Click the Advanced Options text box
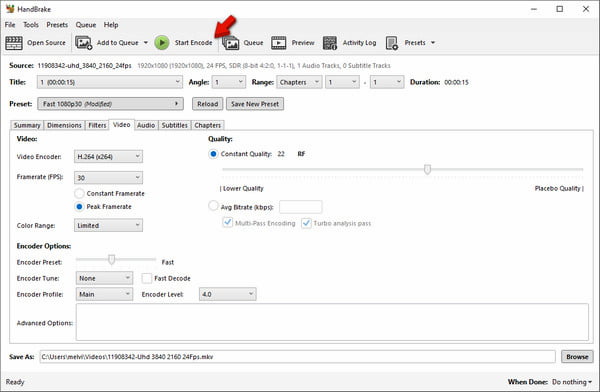This screenshot has height=392, width=600. tap(332, 322)
